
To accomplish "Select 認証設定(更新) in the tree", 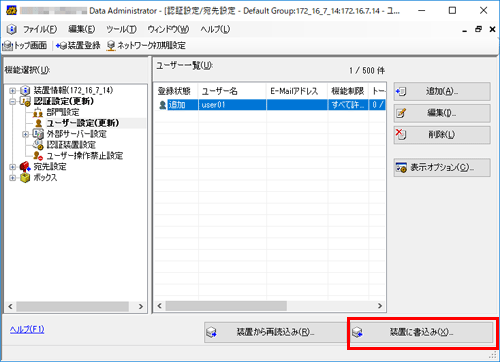I will [x=64, y=101].
